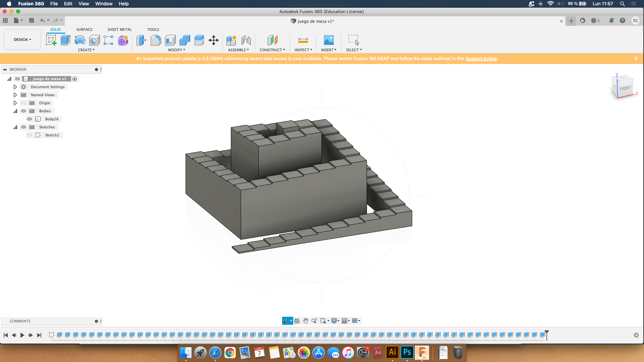Toggle visibility of the Origin folder
Viewport: 644px width, 362px height.
pyautogui.click(x=23, y=103)
